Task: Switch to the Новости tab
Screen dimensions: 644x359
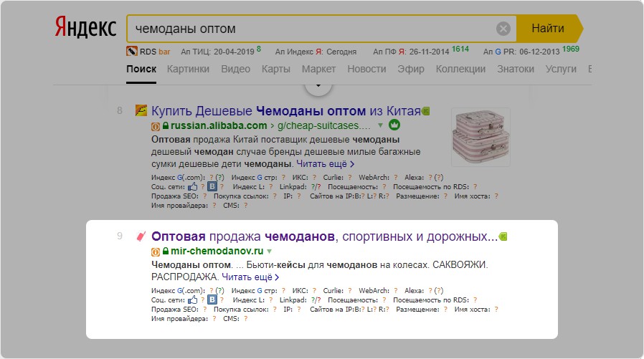Action: 366,69
